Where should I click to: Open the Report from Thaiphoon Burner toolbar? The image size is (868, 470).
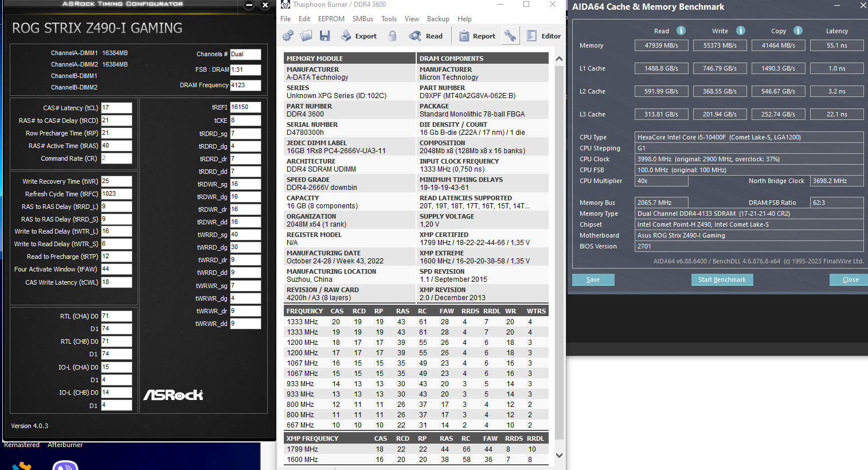click(x=477, y=36)
